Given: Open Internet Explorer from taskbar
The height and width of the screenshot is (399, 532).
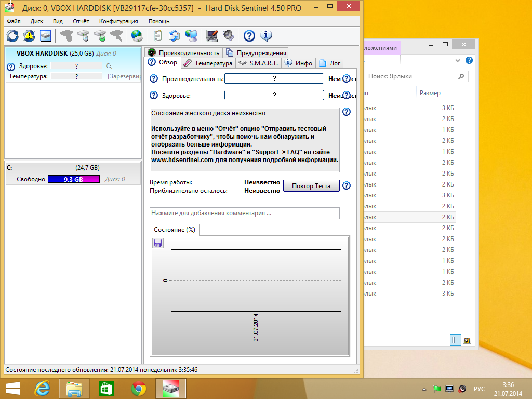Looking at the screenshot, I should [x=42, y=389].
